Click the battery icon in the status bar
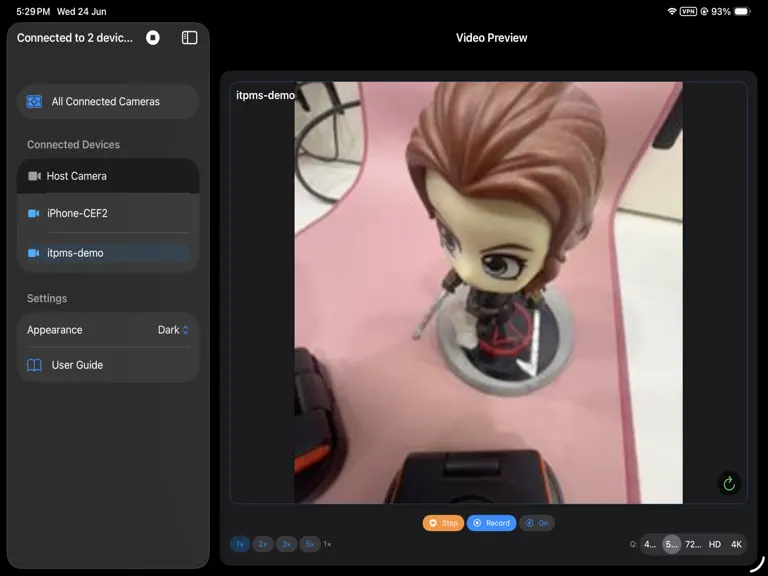Viewport: 768px width, 576px height. click(x=742, y=11)
